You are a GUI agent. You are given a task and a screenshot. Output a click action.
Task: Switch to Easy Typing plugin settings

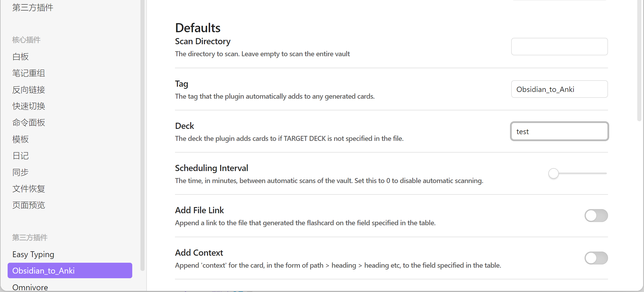pos(33,254)
